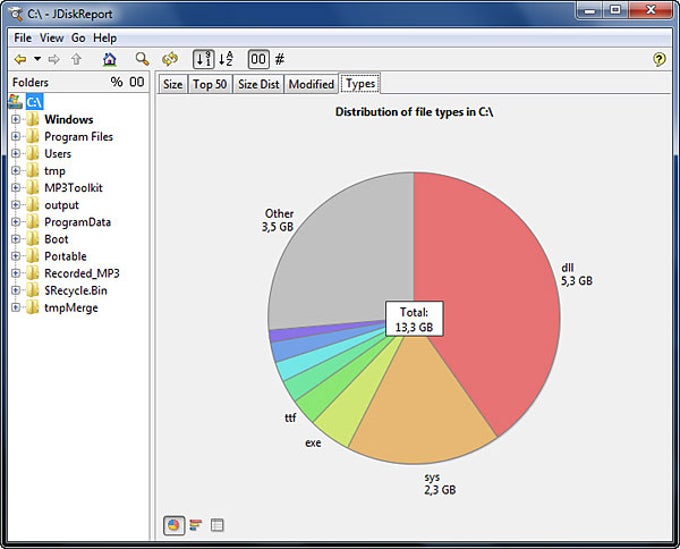Image resolution: width=680 pixels, height=549 pixels.
Task: Click the 00 column header in Folders
Action: coord(137,82)
